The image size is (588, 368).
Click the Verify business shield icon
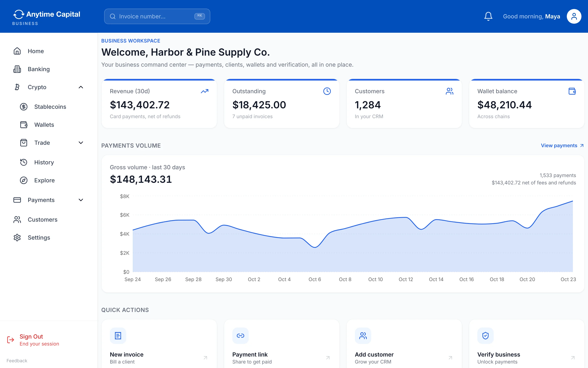[x=485, y=336]
